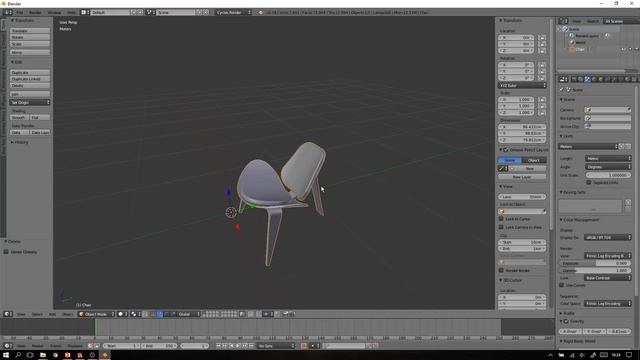The width and height of the screenshot is (640, 360).
Task: Open the outliner editor type icon
Action: click(x=563, y=21)
